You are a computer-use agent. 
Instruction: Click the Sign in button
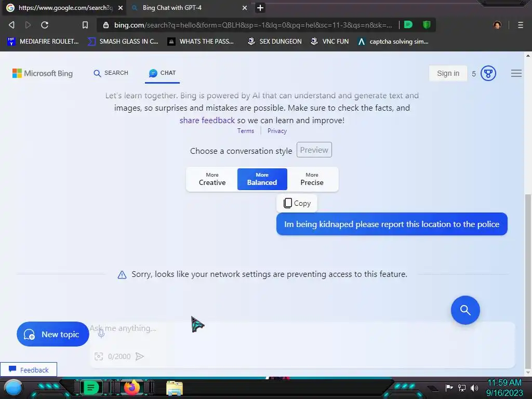(x=448, y=73)
